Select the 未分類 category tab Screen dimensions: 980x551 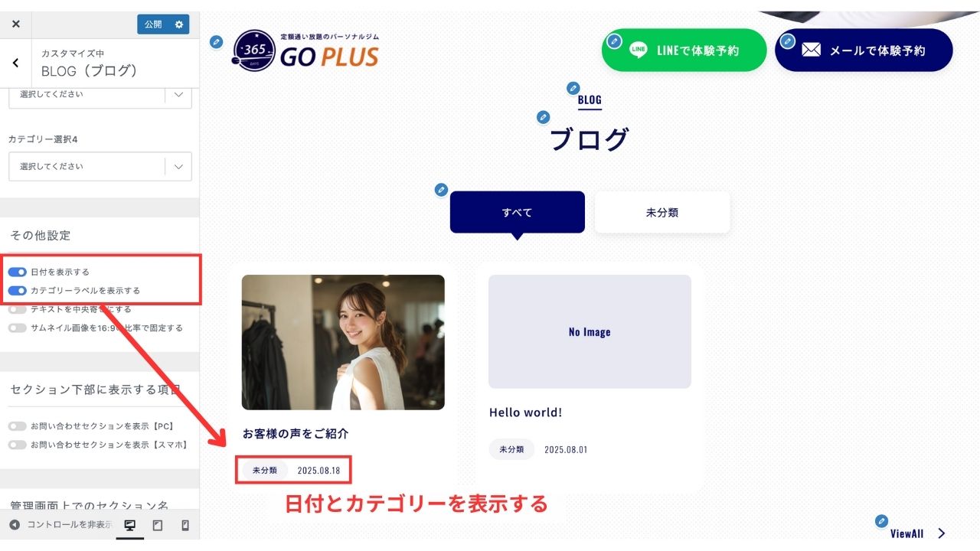pyautogui.click(x=662, y=212)
